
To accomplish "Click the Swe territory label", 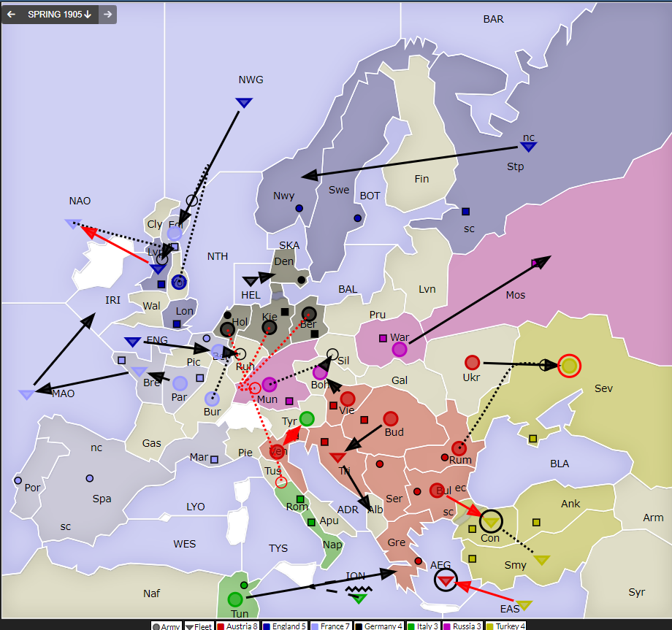I will [x=339, y=190].
